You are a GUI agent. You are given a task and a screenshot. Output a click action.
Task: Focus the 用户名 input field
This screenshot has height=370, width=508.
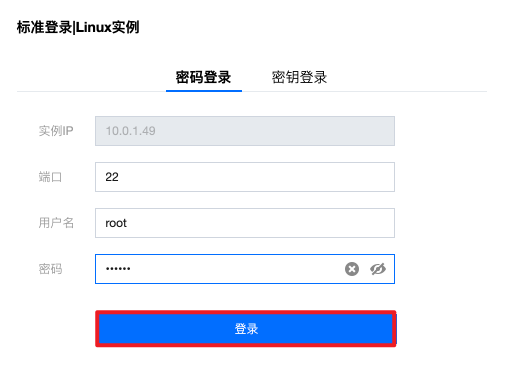pos(245,223)
